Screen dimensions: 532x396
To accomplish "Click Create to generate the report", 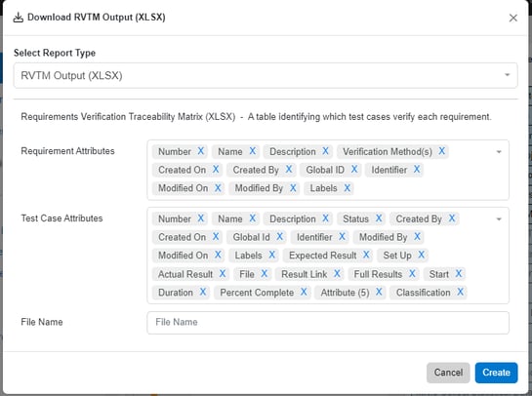I will click(x=497, y=373).
